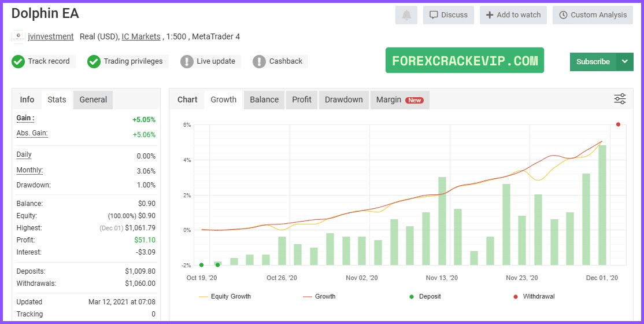The height and width of the screenshot is (324, 644).
Task: Click the tallest green bar on Dec 01
Action: pos(602,205)
